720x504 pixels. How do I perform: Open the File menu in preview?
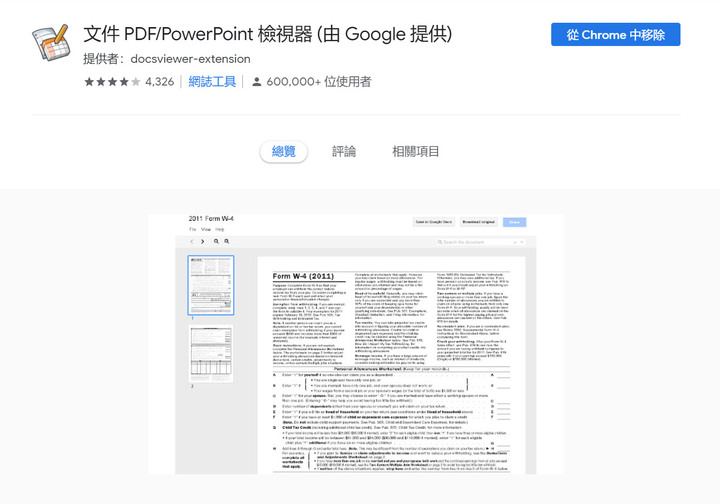tap(192, 229)
